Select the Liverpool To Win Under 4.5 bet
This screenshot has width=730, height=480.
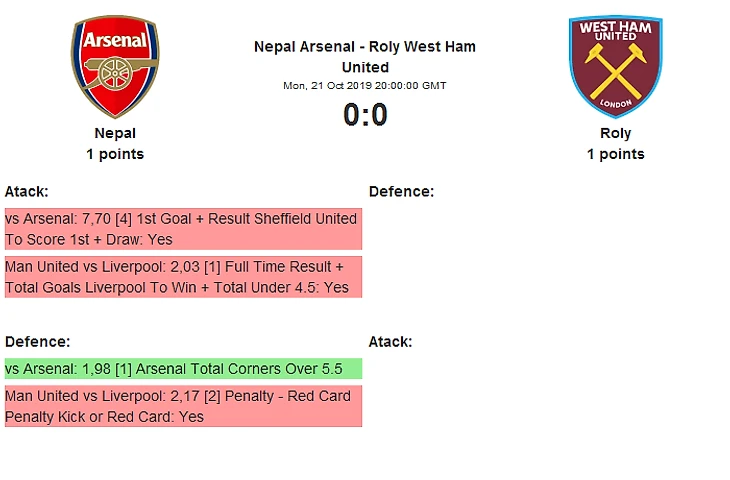click(x=182, y=277)
